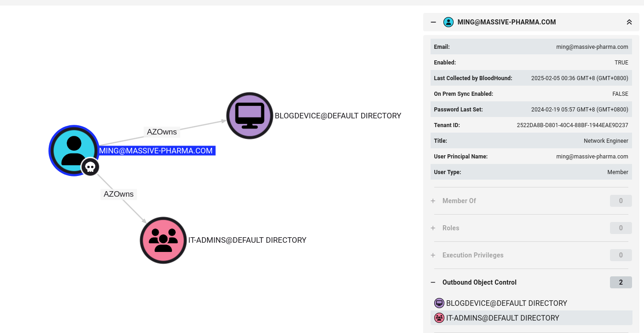Image resolution: width=644 pixels, height=333 pixels.
Task: Click the highlighted MING@MASSIVE-PHARMA.COM node label
Action: point(156,151)
